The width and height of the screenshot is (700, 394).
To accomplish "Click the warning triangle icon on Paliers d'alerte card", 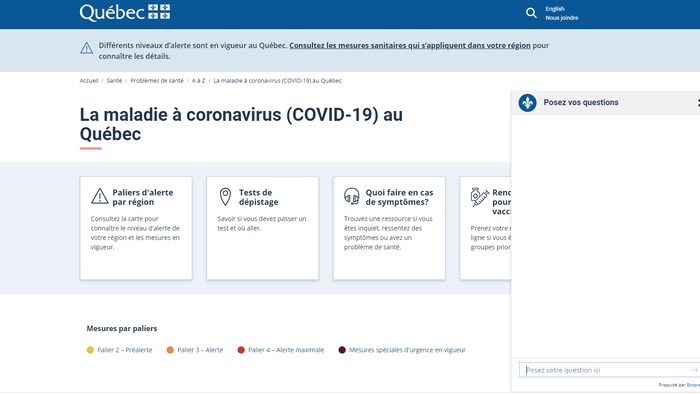I will [x=100, y=196].
